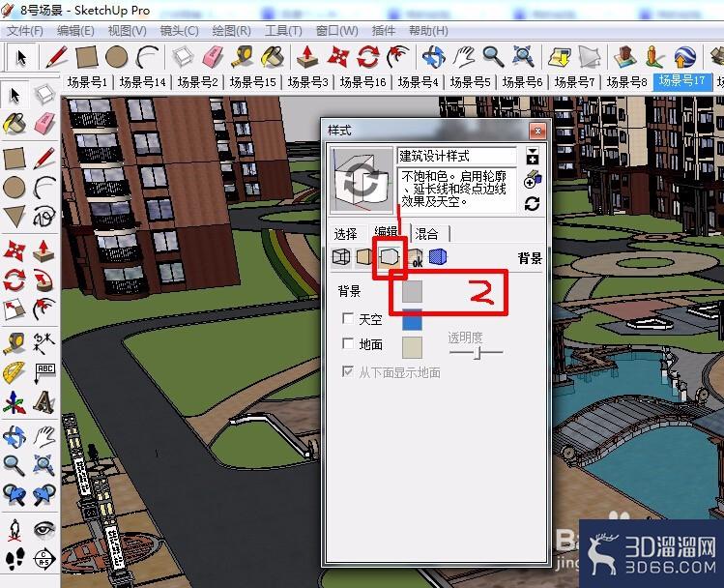Show secondary selection pane in Styles dialog

point(533,156)
